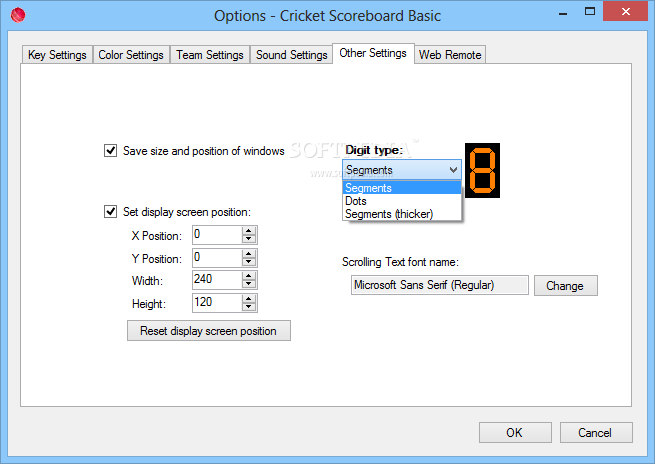Click the Digit type label
Image resolution: width=655 pixels, height=464 pixels.
pos(374,150)
